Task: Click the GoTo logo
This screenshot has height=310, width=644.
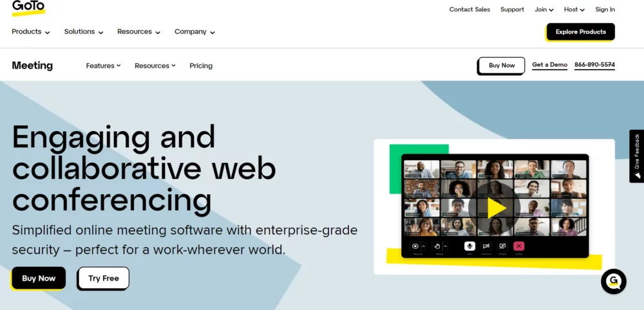Action: (28, 8)
